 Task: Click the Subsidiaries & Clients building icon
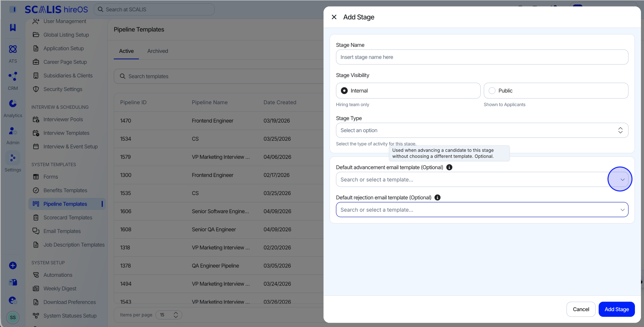click(x=36, y=76)
